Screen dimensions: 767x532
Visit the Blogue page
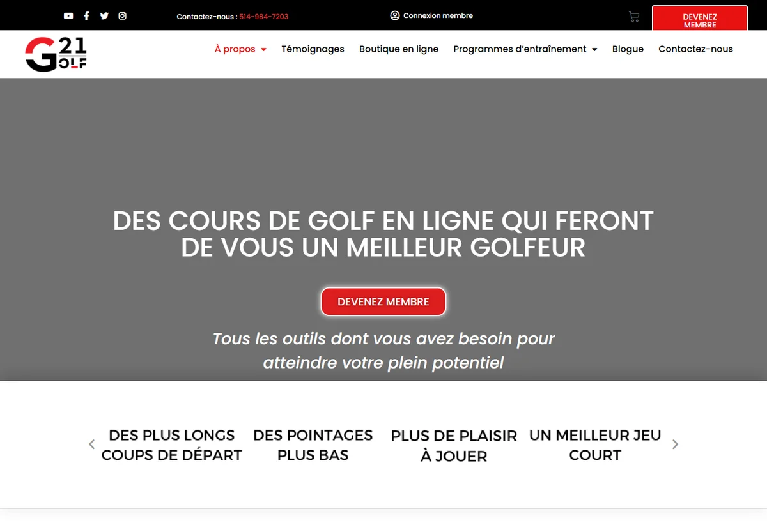point(628,49)
